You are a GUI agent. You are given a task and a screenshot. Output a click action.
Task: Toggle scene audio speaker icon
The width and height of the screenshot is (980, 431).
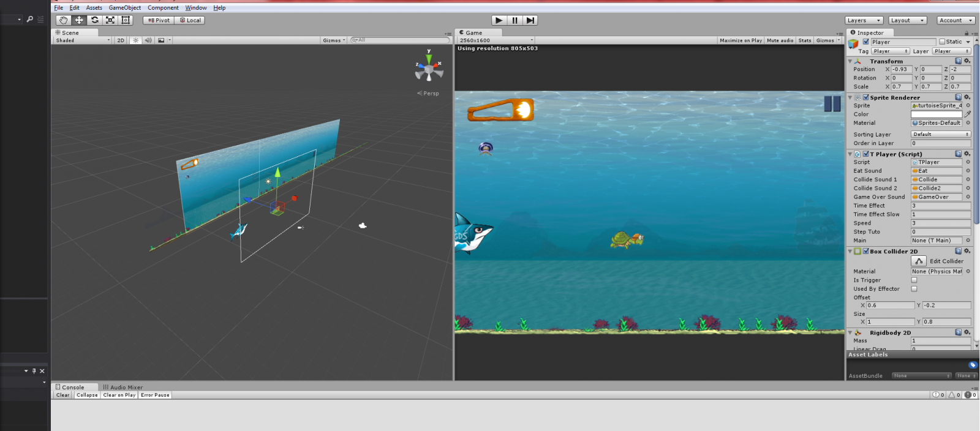pyautogui.click(x=148, y=40)
